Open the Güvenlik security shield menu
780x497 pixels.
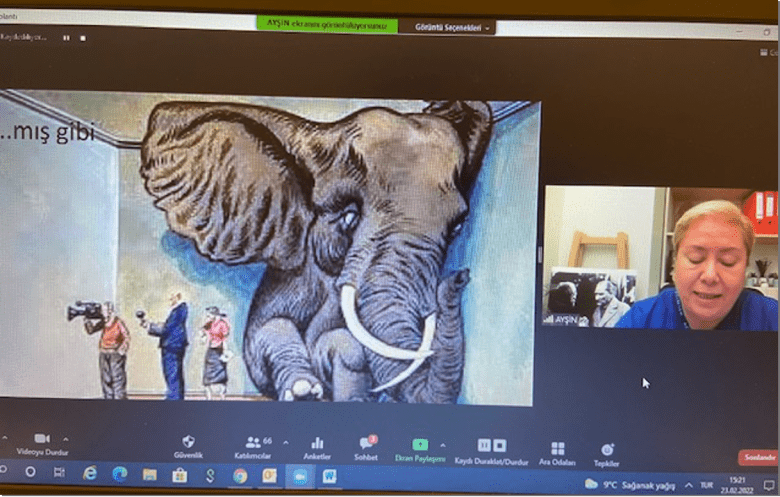click(188, 447)
